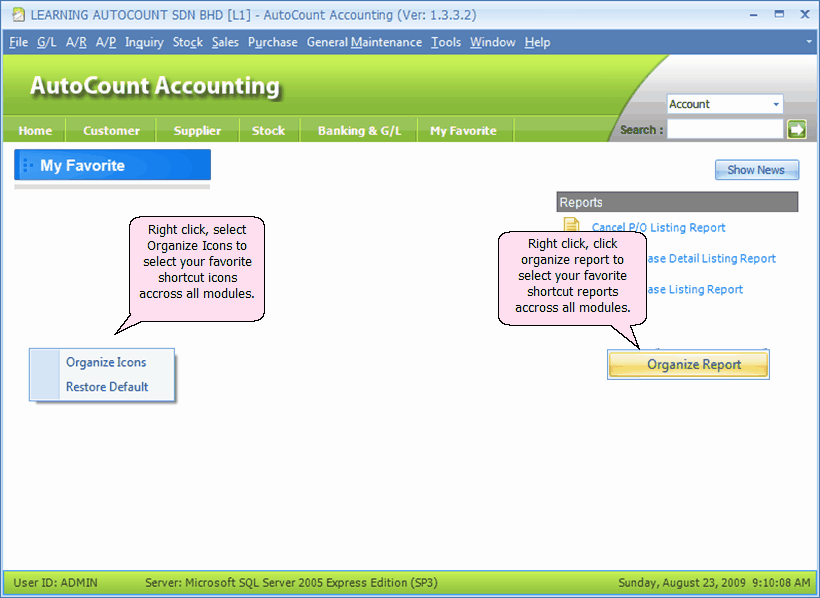Open the Detail Listing Report link
The image size is (820, 598).
coord(712,258)
